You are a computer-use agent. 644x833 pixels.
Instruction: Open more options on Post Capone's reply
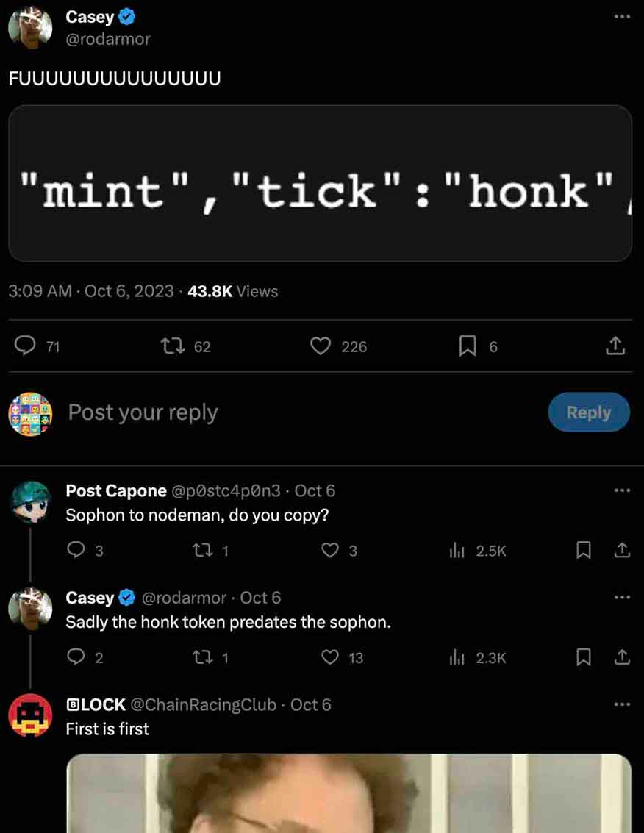pos(622,490)
